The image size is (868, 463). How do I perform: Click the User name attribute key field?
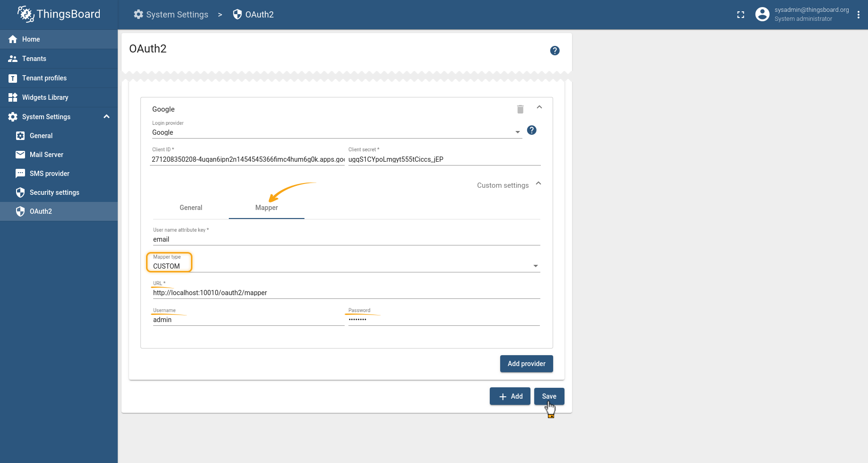click(x=347, y=239)
